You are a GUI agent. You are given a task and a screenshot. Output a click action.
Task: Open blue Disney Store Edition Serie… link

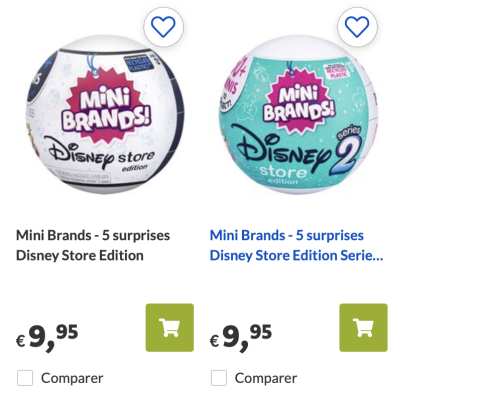pyautogui.click(x=296, y=245)
